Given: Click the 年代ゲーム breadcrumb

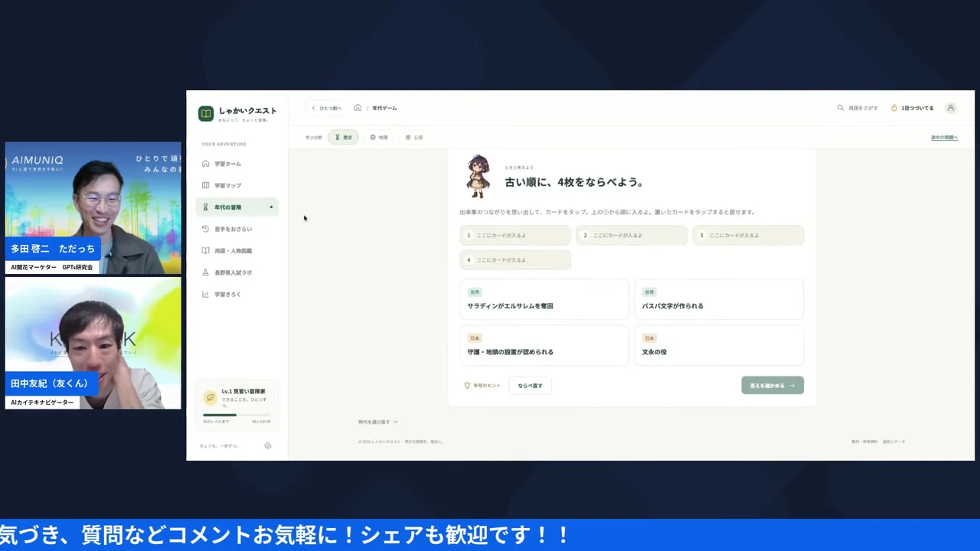Looking at the screenshot, I should (x=384, y=108).
